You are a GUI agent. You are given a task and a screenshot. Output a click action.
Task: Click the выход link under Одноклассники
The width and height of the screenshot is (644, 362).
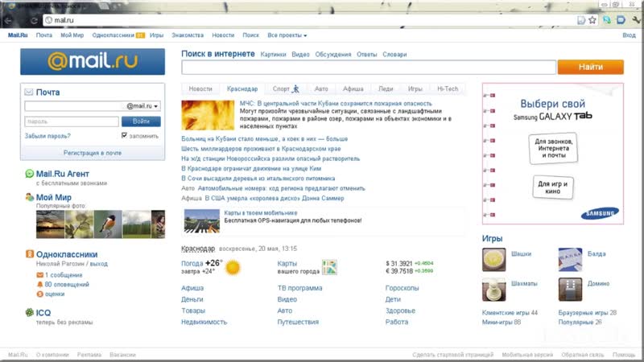pos(99,264)
